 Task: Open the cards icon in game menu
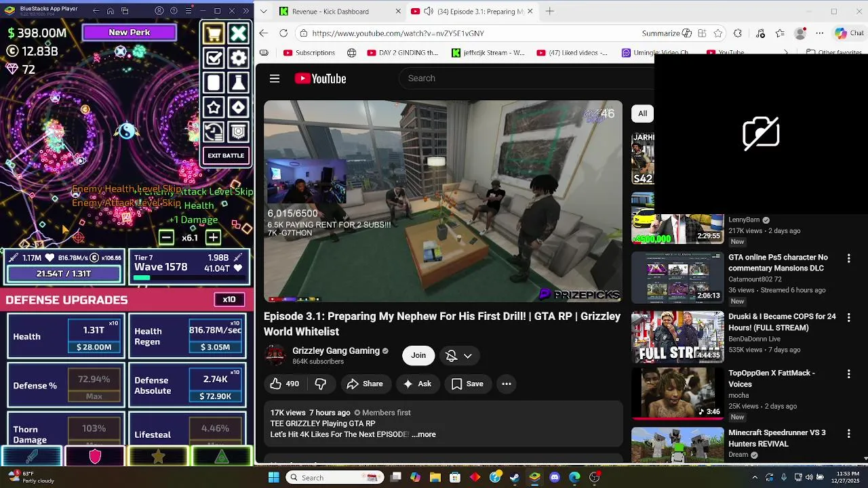(214, 83)
